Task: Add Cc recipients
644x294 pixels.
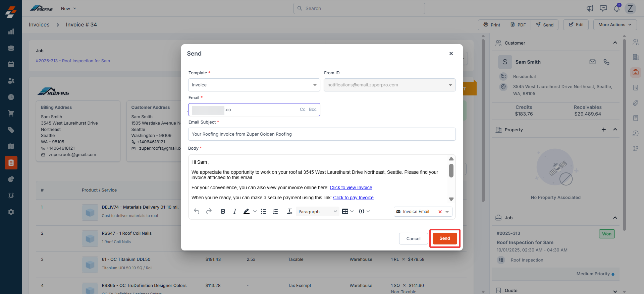Action: click(303, 109)
